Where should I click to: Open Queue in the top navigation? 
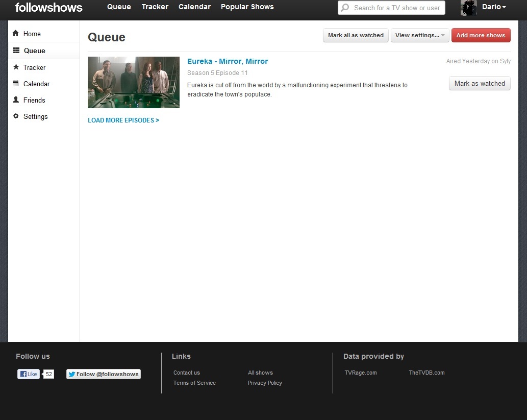pos(119,7)
